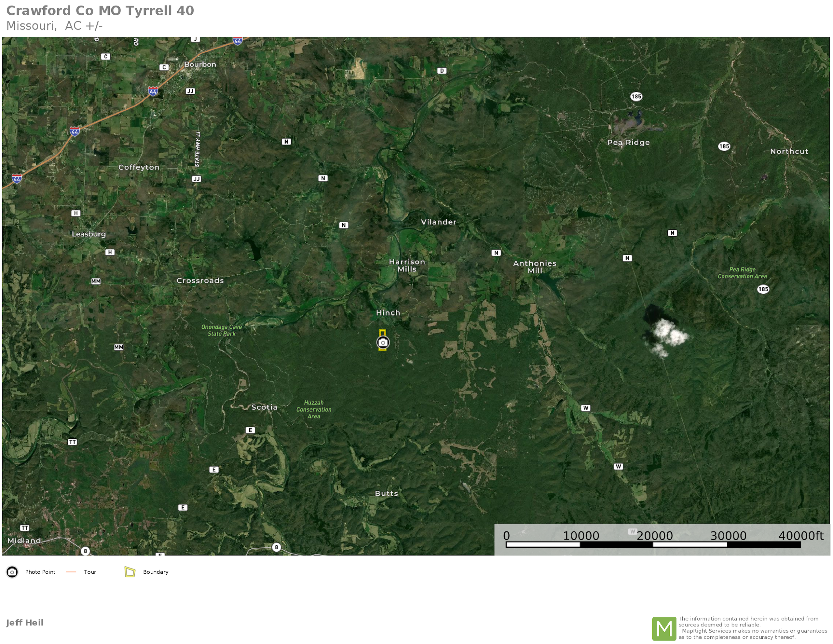The image size is (833, 644).
Task: Click the Bourbon town label
Action: tap(200, 64)
